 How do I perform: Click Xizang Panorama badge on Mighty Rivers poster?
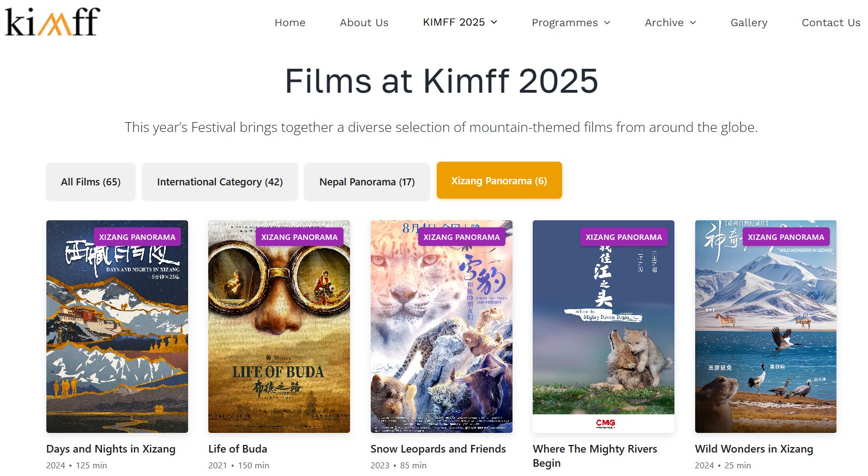[624, 237]
